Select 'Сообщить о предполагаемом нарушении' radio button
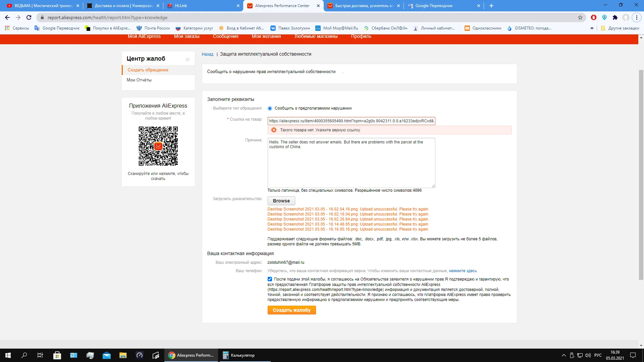Screen dimensions: 644x362 point(270,108)
